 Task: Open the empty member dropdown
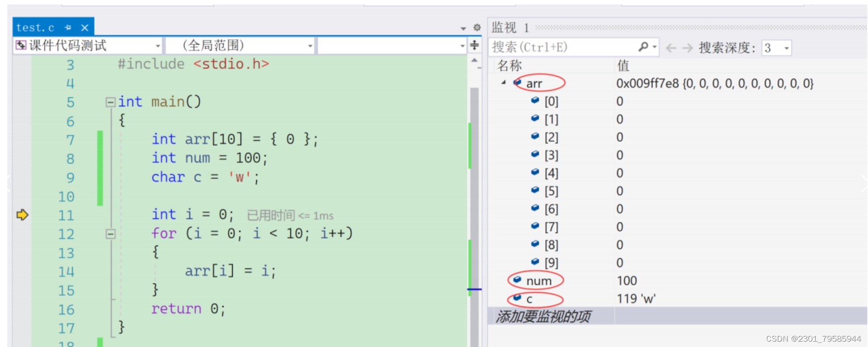click(x=392, y=45)
